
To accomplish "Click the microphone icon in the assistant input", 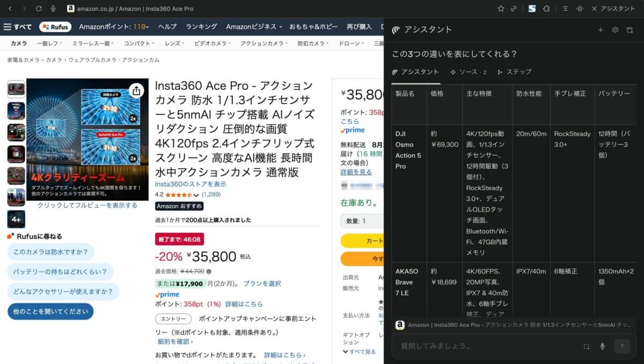I will [x=603, y=346].
